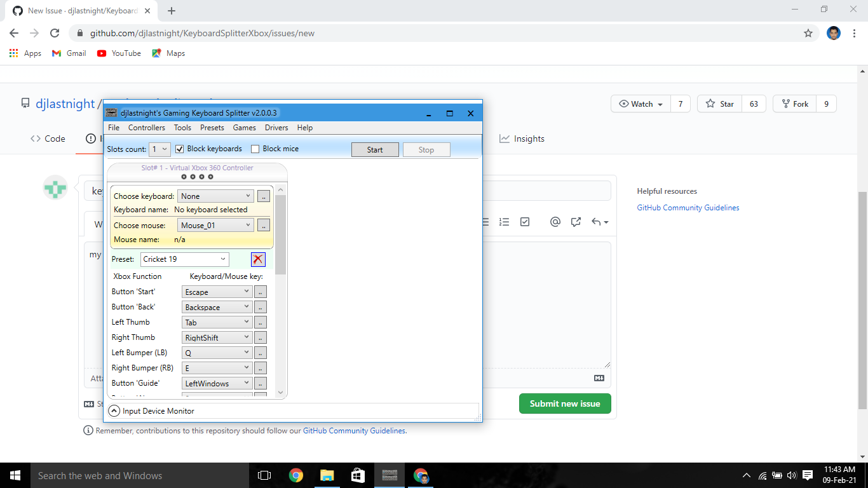Click '..' next to Left Bumper (LB) mapping
Image resolution: width=868 pixels, height=488 pixels.
click(260, 352)
